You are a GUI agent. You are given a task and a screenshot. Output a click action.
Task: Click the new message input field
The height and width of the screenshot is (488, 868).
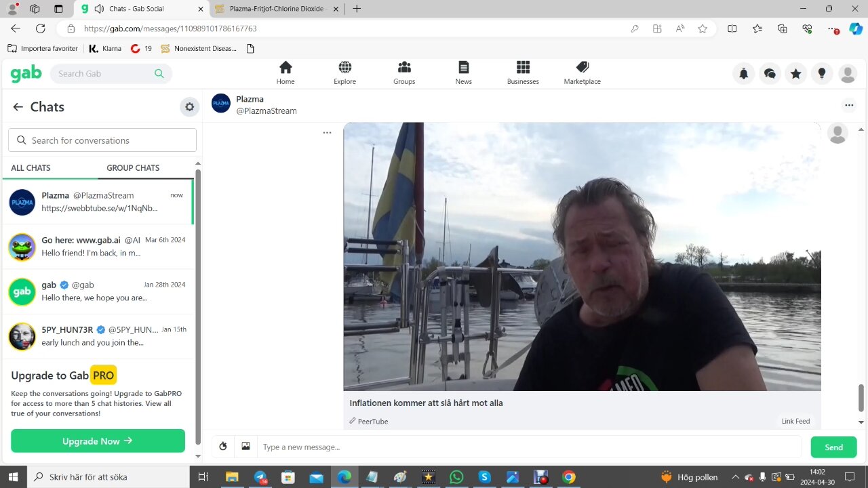[529, 447]
